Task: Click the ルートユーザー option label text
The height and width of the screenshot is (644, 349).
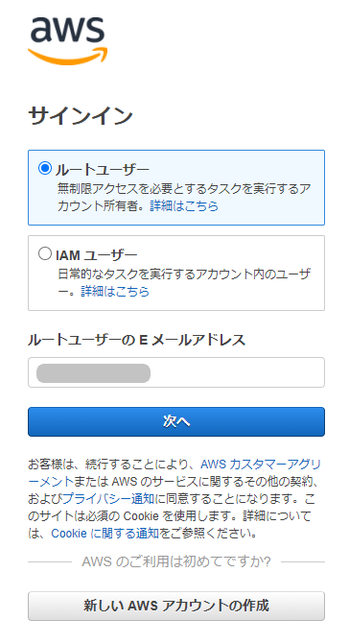Action: 103,169
